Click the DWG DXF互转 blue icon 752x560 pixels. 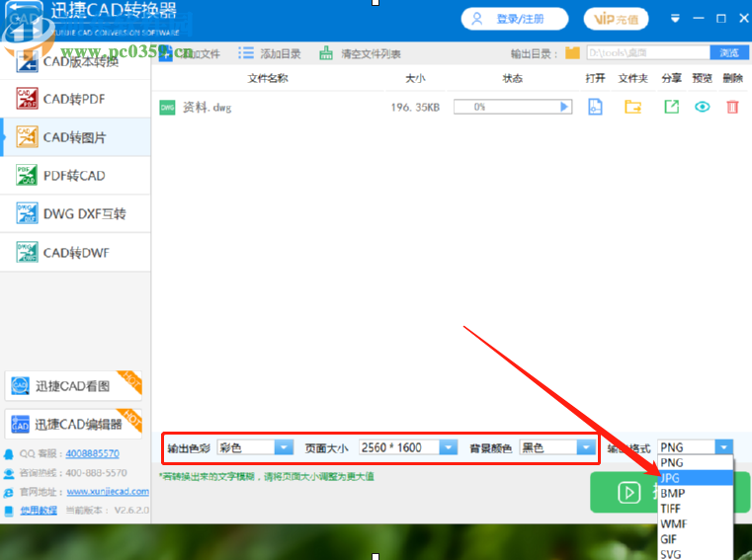click(x=27, y=213)
